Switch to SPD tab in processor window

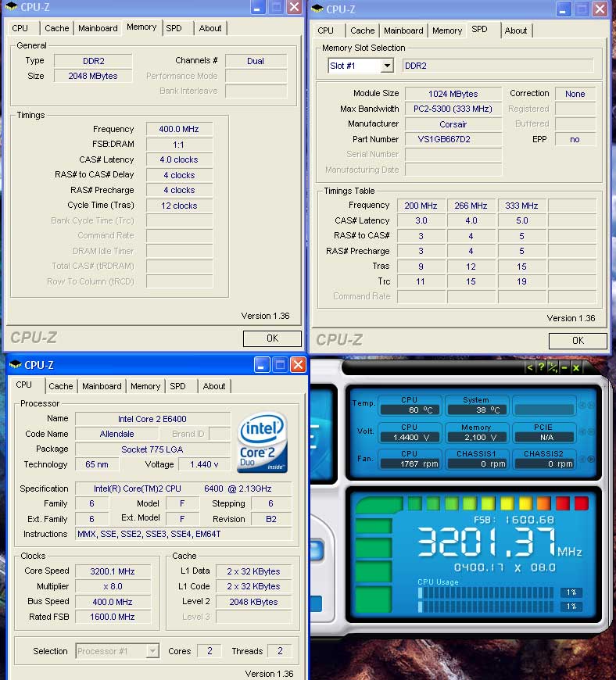tap(178, 386)
